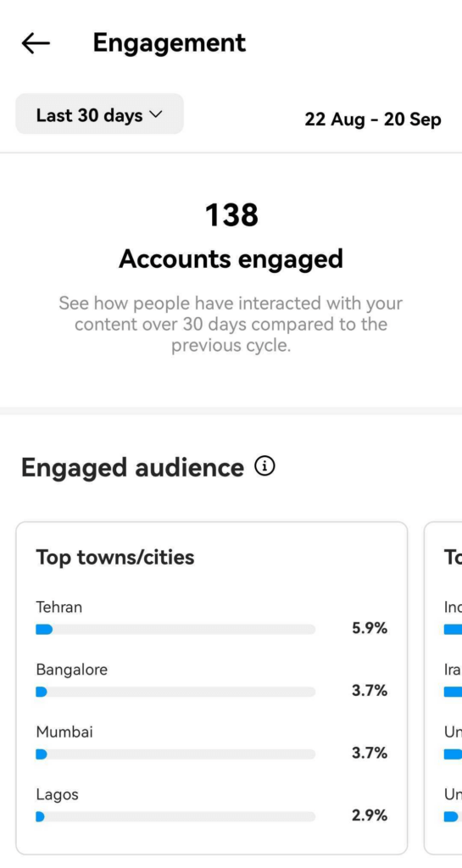The height and width of the screenshot is (868, 462).
Task: Open the partially visible second audience card
Action: (x=443, y=688)
